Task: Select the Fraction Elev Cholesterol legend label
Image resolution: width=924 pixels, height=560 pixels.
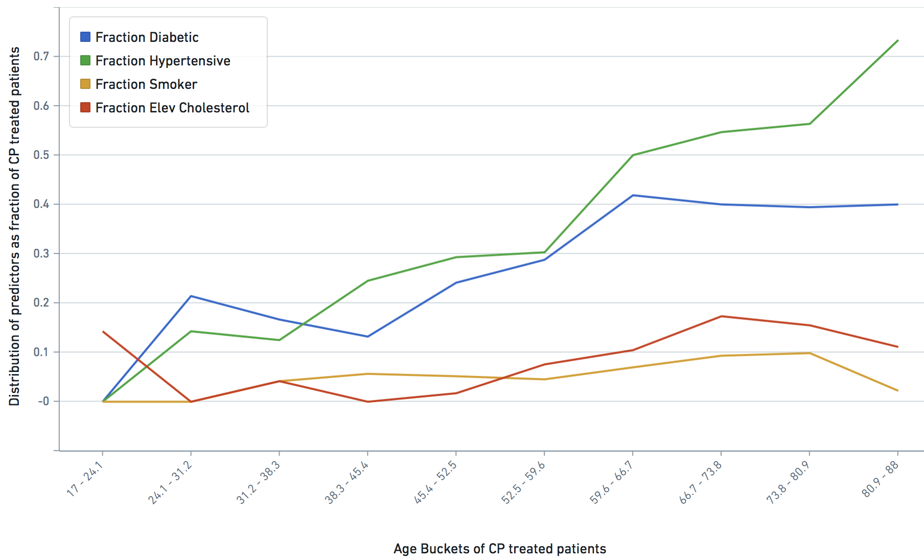Action: click(x=172, y=108)
